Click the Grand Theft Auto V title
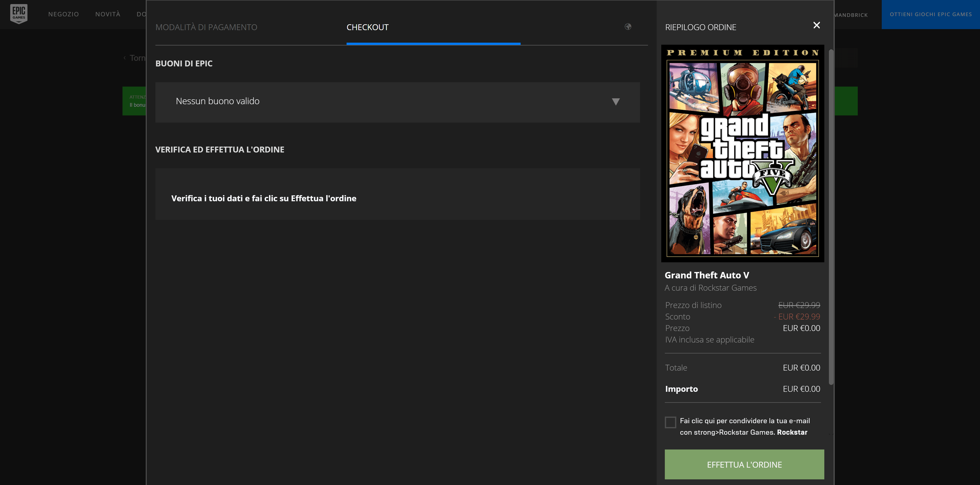Viewport: 980px width, 485px height. tap(706, 275)
